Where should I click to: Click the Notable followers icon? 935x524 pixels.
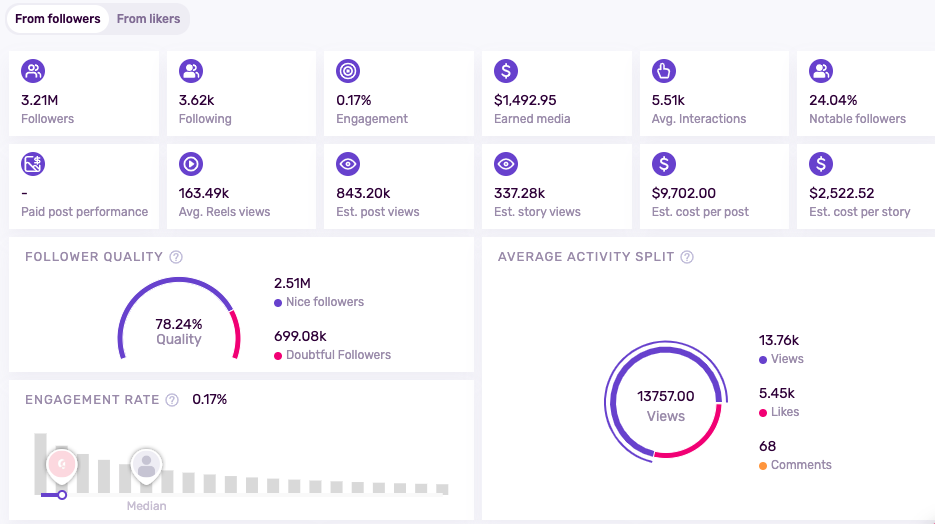821,71
